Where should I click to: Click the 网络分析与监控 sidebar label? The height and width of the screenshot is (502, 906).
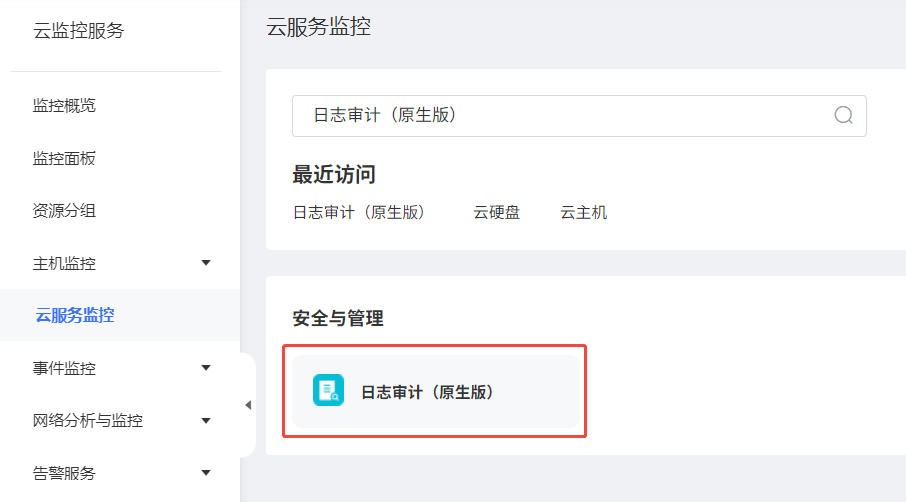[x=88, y=421]
